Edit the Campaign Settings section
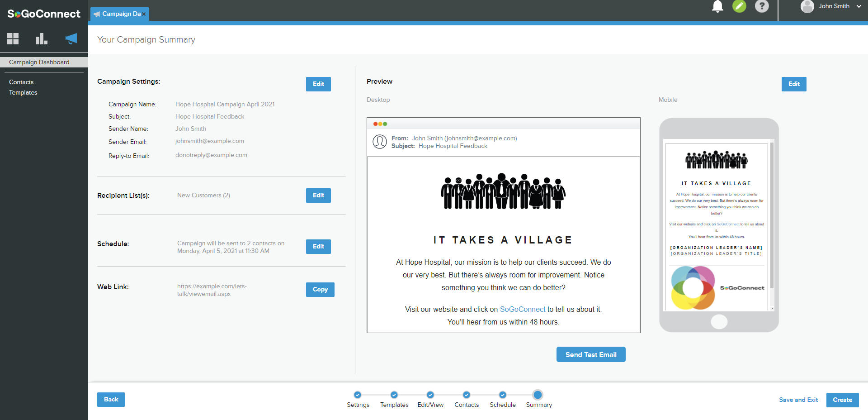868x420 pixels. coord(318,84)
